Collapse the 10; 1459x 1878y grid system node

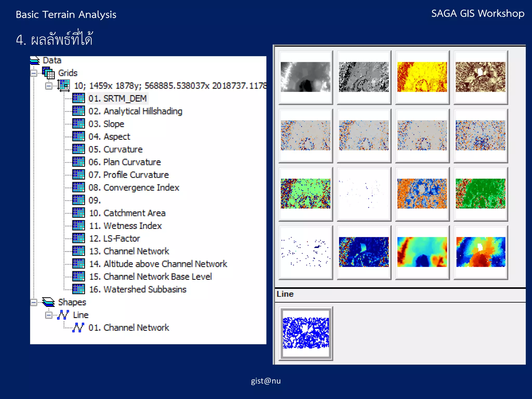coord(49,86)
